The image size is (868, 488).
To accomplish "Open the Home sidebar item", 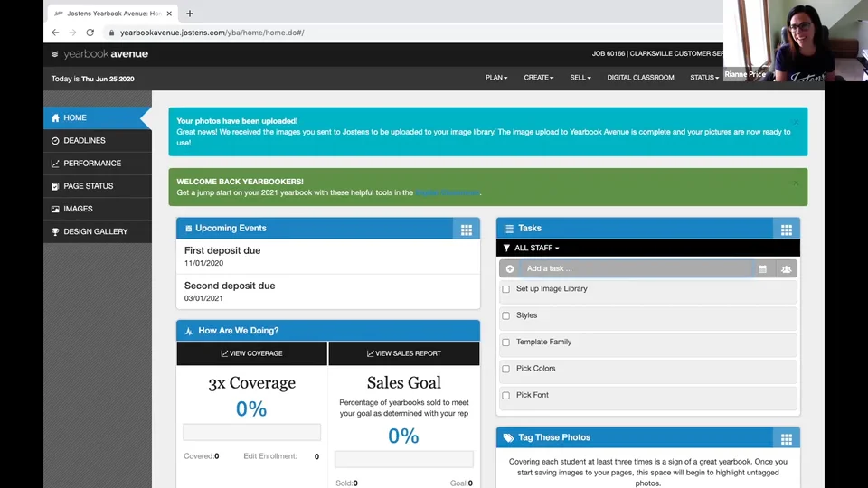I will 98,117.
